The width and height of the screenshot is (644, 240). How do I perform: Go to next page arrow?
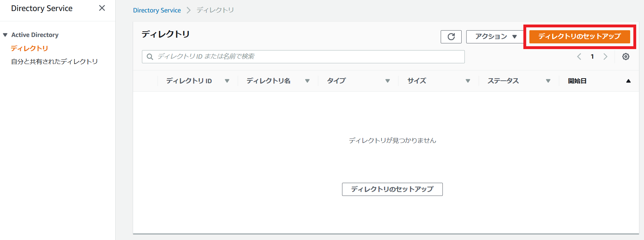pyautogui.click(x=605, y=57)
